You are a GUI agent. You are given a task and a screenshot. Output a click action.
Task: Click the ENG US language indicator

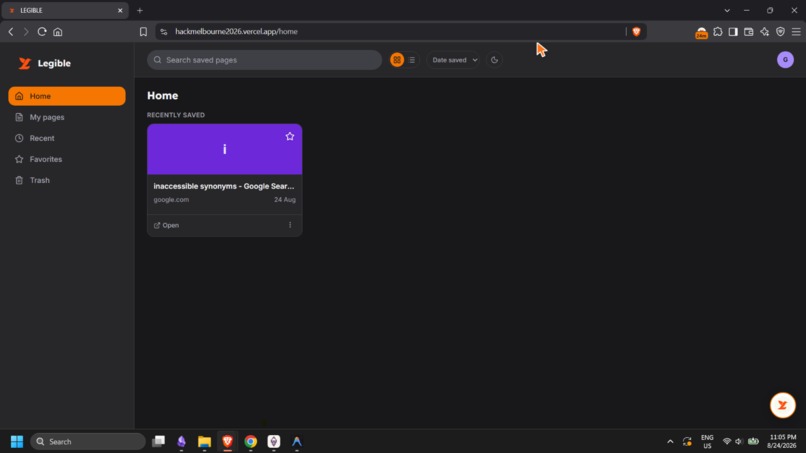(707, 442)
